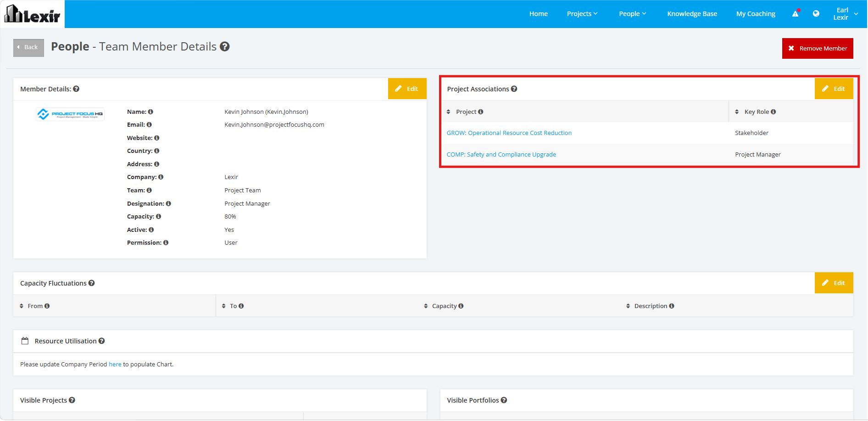868x421 pixels.
Task: Click the Lexir logo
Action: pyautogui.click(x=32, y=14)
